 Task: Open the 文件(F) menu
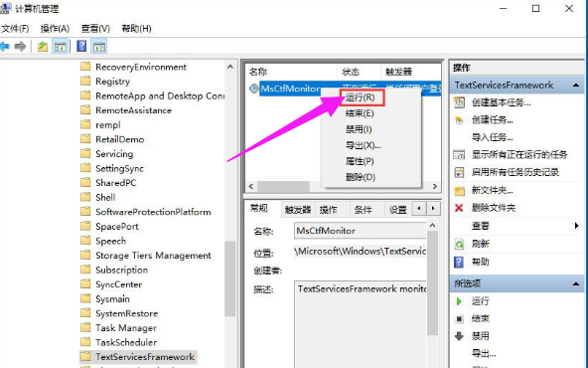click(15, 29)
